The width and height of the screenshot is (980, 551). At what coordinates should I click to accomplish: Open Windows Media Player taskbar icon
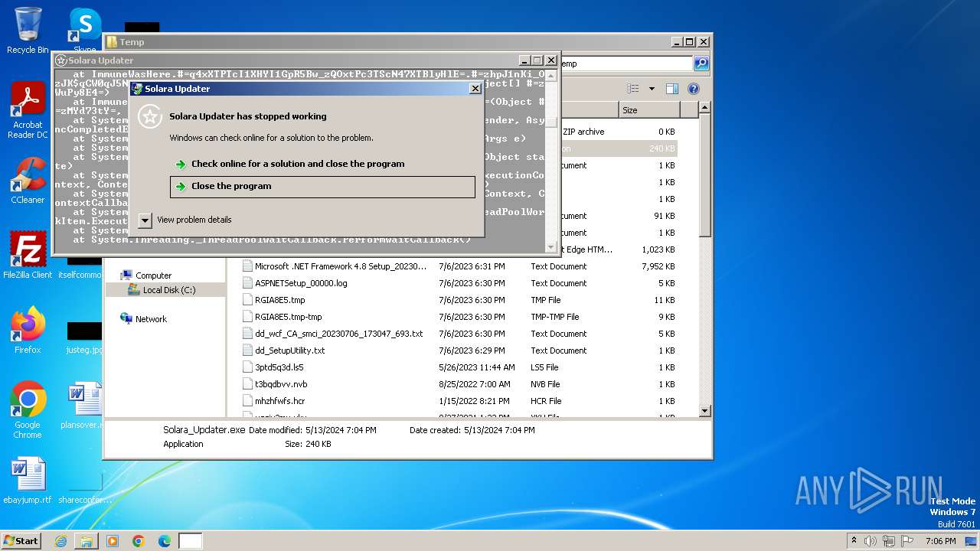[x=113, y=541]
